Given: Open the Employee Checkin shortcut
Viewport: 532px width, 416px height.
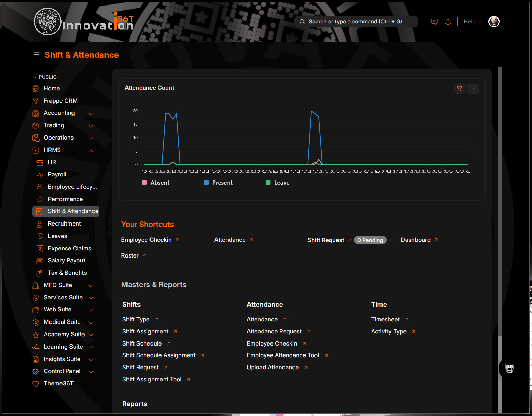Looking at the screenshot, I should pos(146,240).
